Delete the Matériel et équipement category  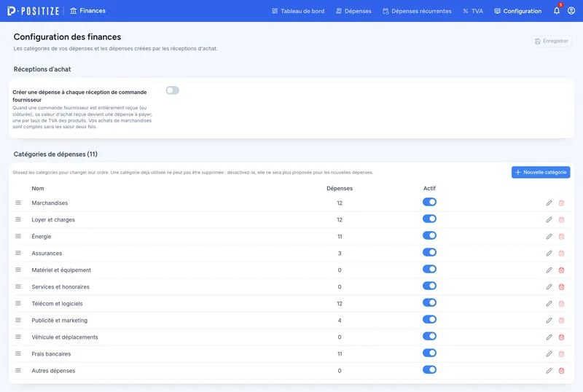pos(561,270)
